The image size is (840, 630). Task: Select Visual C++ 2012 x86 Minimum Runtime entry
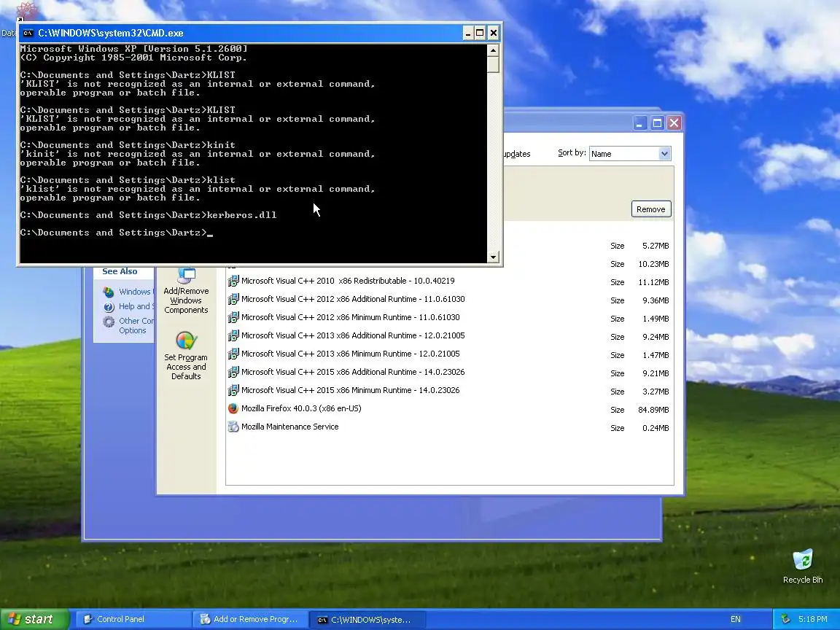pos(449,318)
